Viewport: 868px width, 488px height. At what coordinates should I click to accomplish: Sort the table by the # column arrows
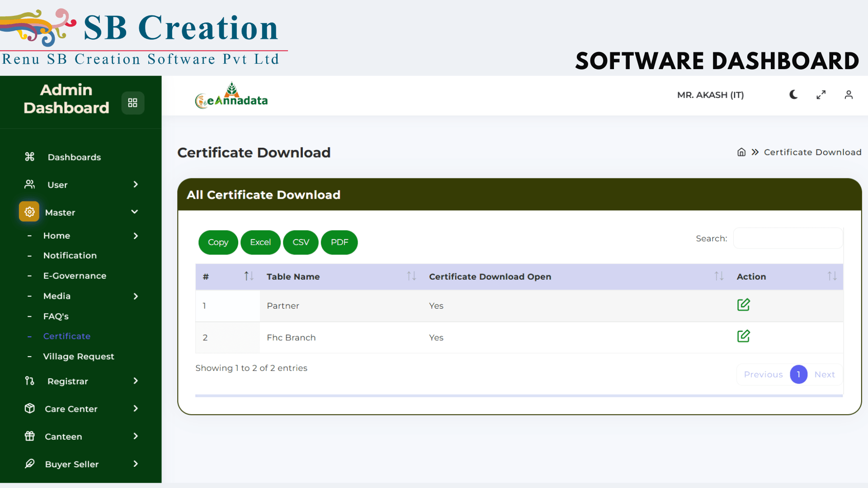pyautogui.click(x=249, y=276)
